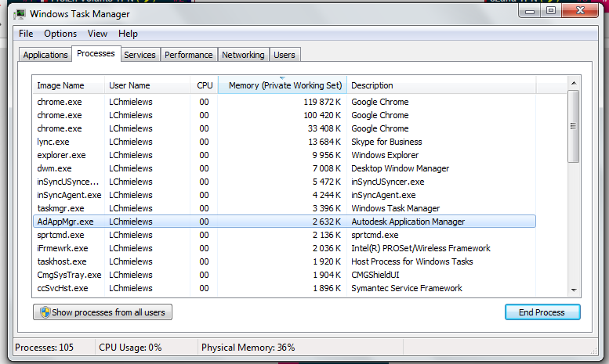Sort by Memory (Private Working Set) header
This screenshot has width=609, height=364.
click(x=283, y=85)
